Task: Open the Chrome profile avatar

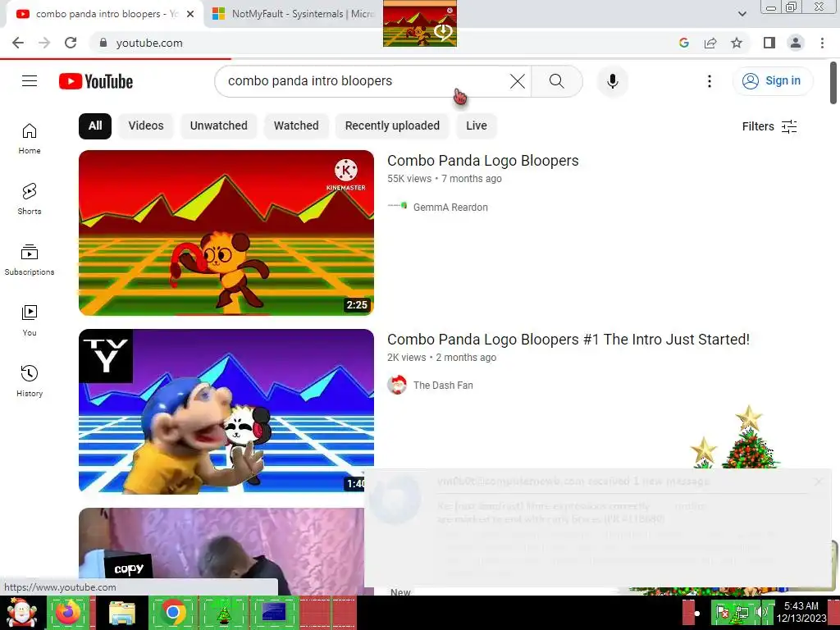Action: [x=796, y=43]
